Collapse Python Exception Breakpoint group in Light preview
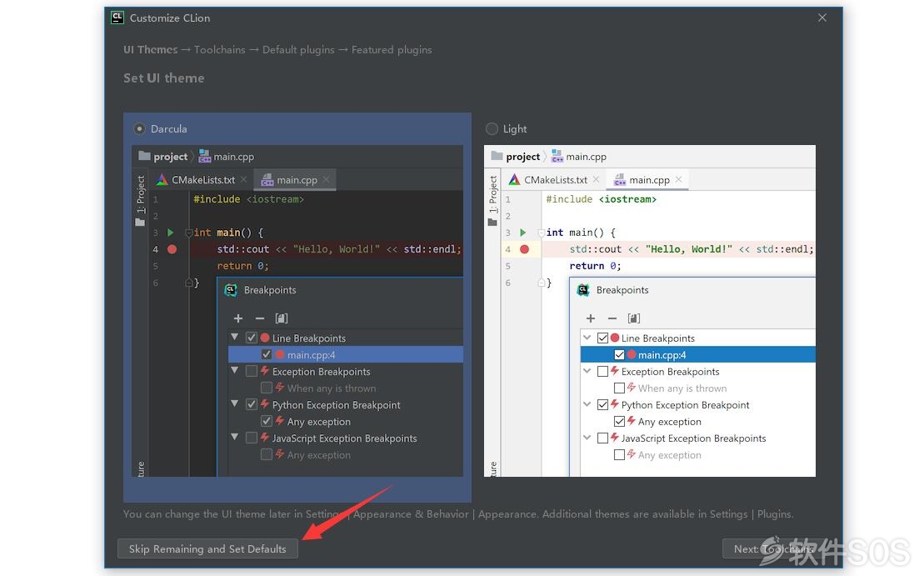This screenshot has height=576, width=924. pyautogui.click(x=587, y=403)
